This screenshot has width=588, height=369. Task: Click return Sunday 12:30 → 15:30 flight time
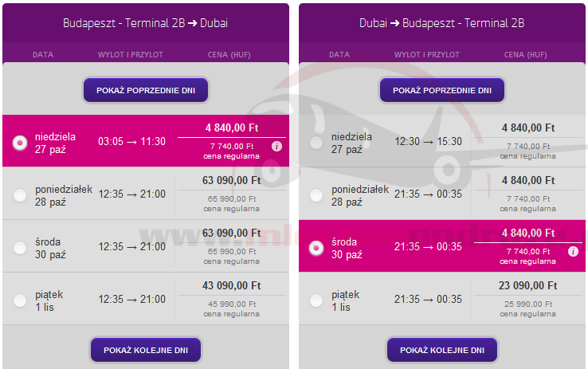[x=428, y=142]
